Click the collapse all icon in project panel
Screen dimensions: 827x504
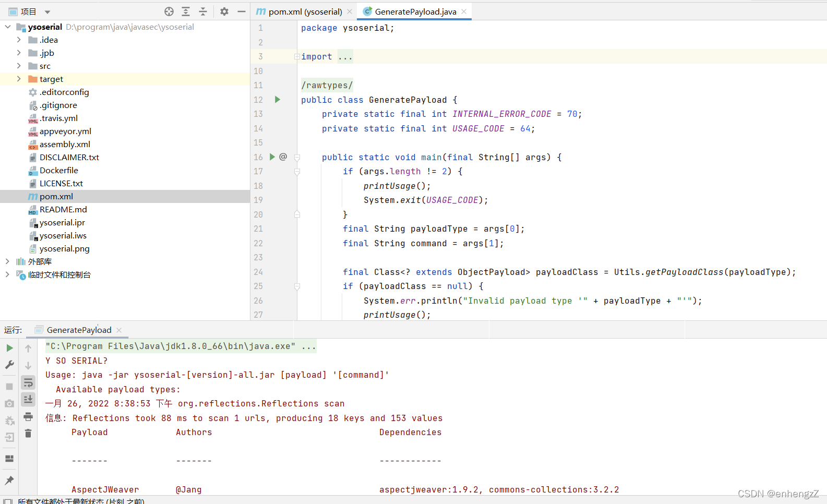pyautogui.click(x=203, y=11)
